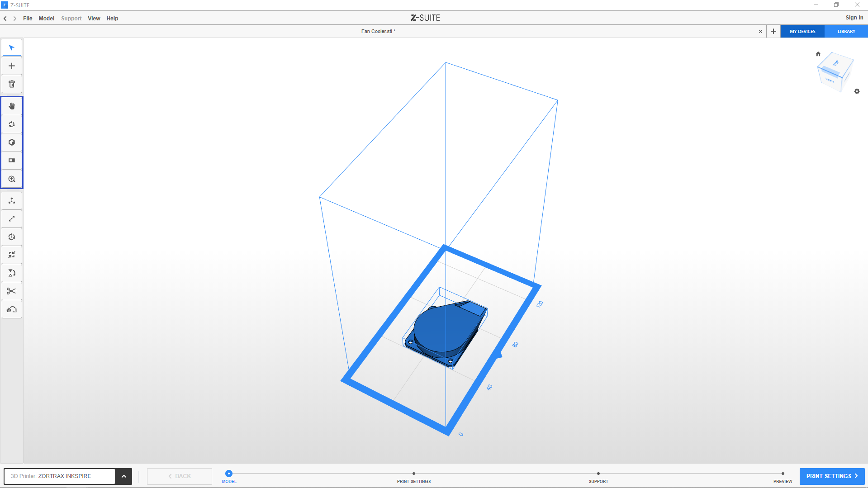Viewport: 868px width, 488px height.
Task: Click the home view icon near the cube
Action: (818, 54)
